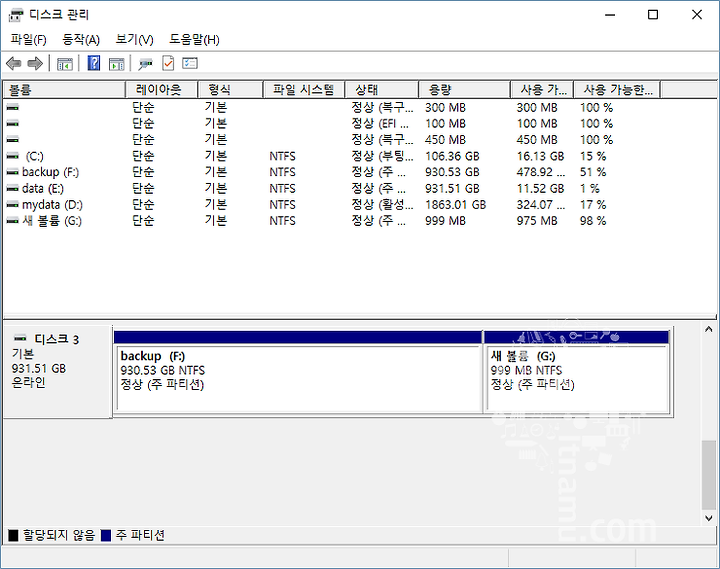
Task: Click the 1863.01 GB capacity cell
Action: pos(455,204)
